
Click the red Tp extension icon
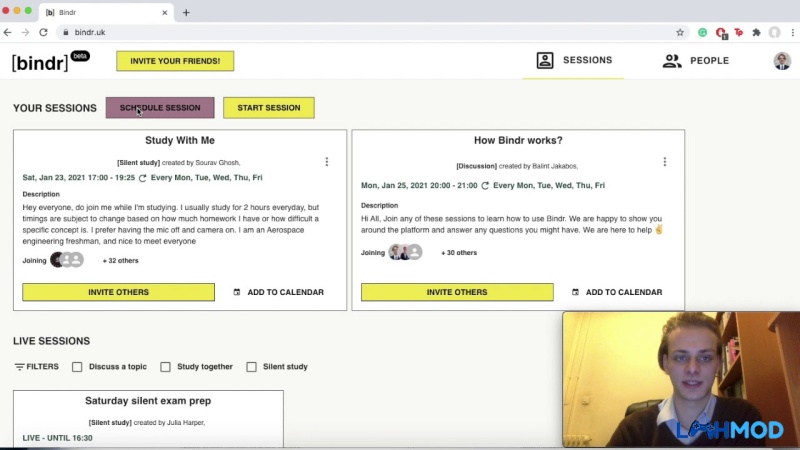pyautogui.click(x=739, y=33)
